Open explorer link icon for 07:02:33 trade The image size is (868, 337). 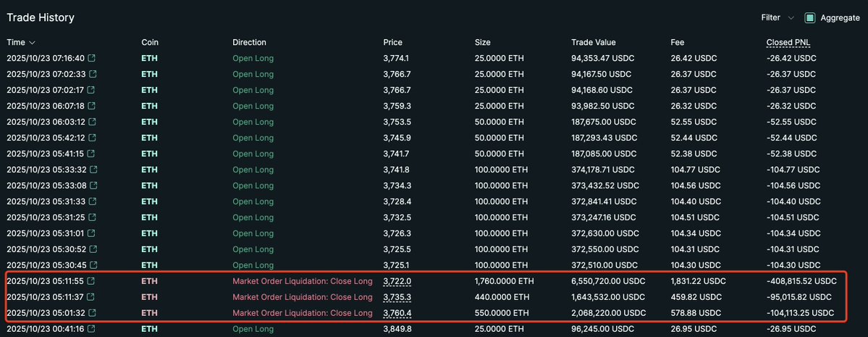coord(92,74)
